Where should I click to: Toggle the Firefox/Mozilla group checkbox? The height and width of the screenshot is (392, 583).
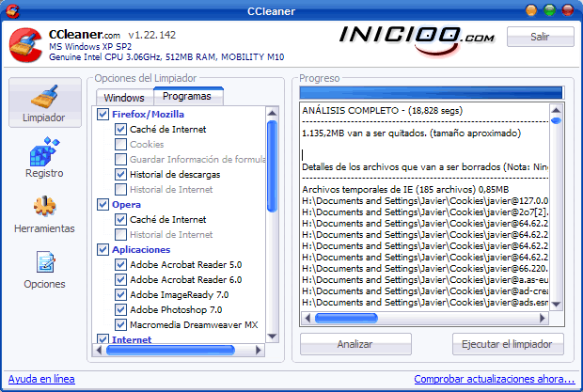click(x=102, y=114)
